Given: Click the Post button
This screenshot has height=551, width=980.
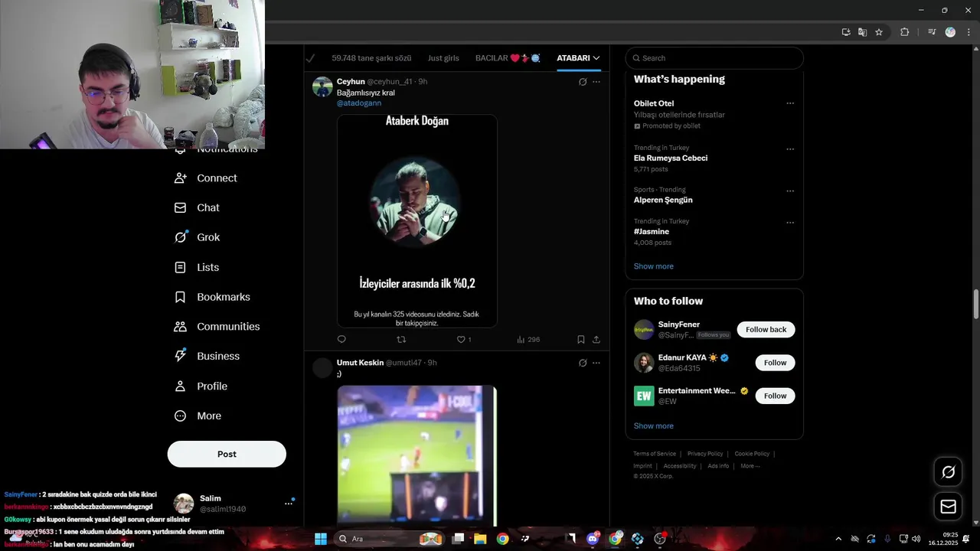Looking at the screenshot, I should point(227,454).
